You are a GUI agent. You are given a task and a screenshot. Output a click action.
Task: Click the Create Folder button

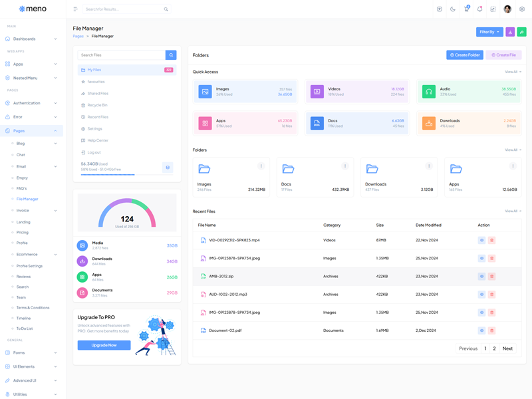464,55
